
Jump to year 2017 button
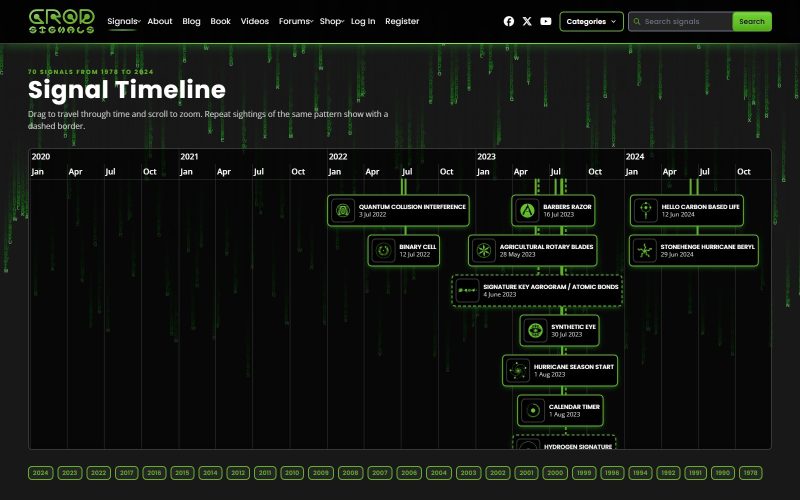tap(127, 473)
